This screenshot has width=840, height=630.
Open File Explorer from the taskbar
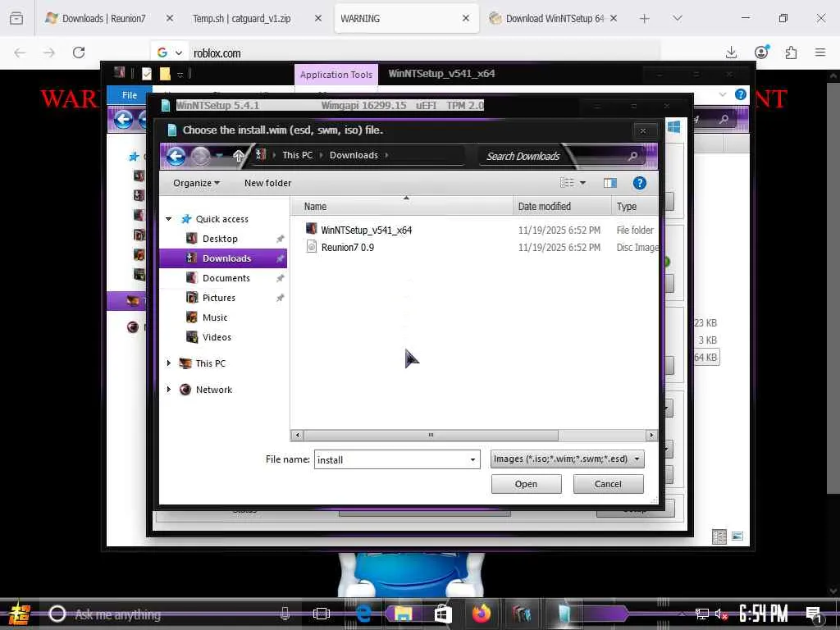coord(403,614)
